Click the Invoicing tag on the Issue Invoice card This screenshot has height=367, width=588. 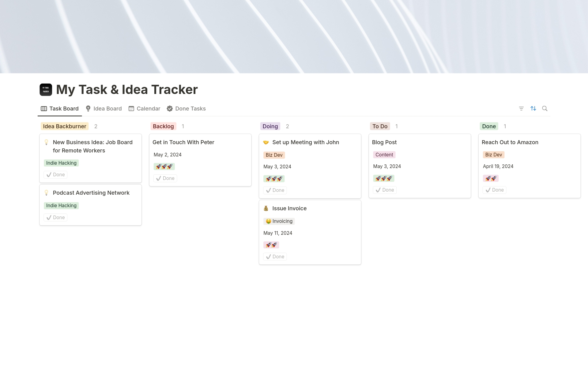click(x=279, y=221)
